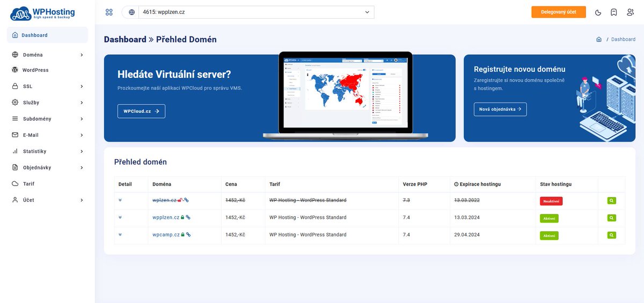Click the Doména globe icon in sidebar
Image resolution: width=644 pixels, height=303 pixels.
[15, 55]
